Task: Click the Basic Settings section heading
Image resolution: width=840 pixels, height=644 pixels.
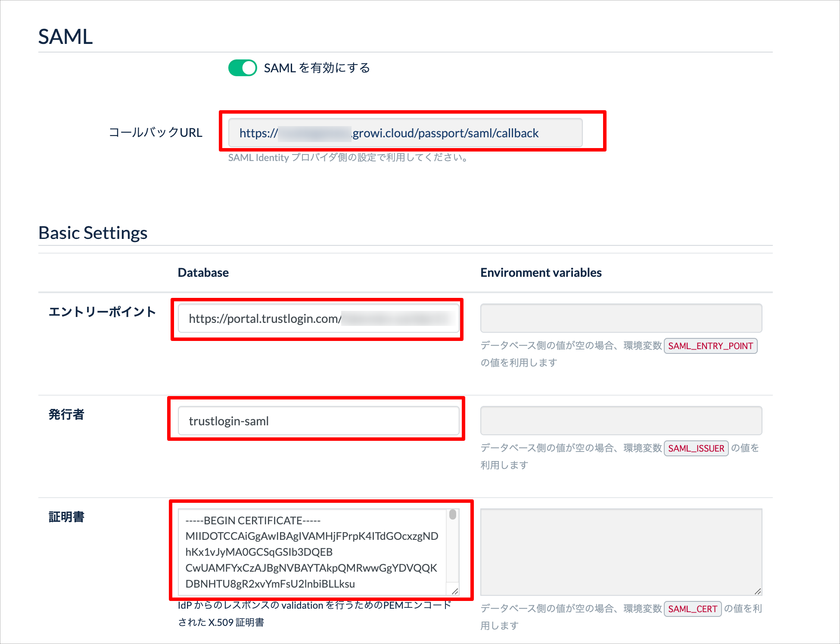Action: pyautogui.click(x=93, y=232)
